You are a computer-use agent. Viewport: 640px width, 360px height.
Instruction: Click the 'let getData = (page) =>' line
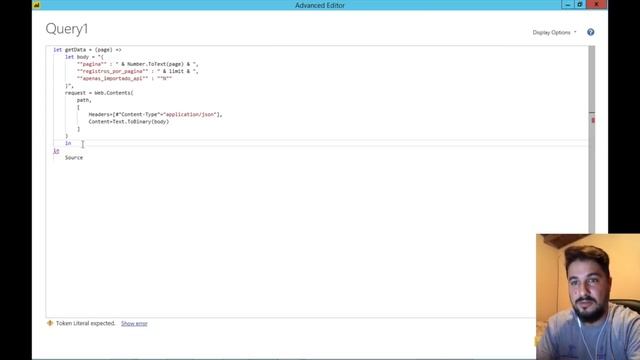[x=87, y=50]
